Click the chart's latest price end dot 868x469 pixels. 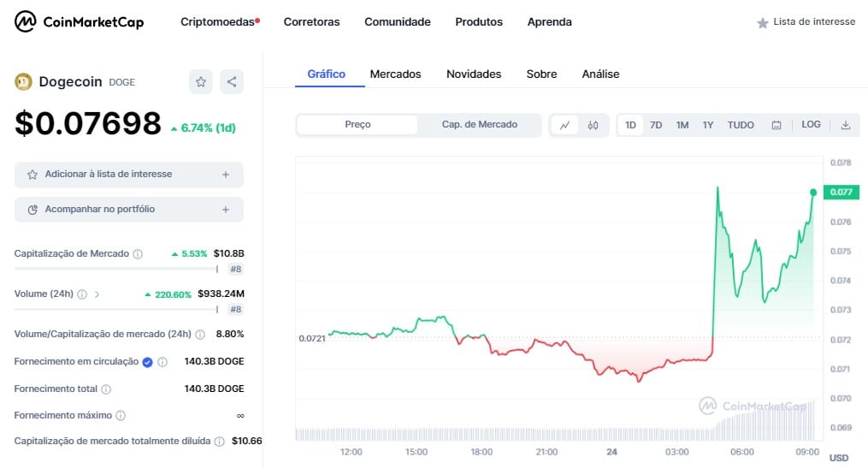coord(813,193)
